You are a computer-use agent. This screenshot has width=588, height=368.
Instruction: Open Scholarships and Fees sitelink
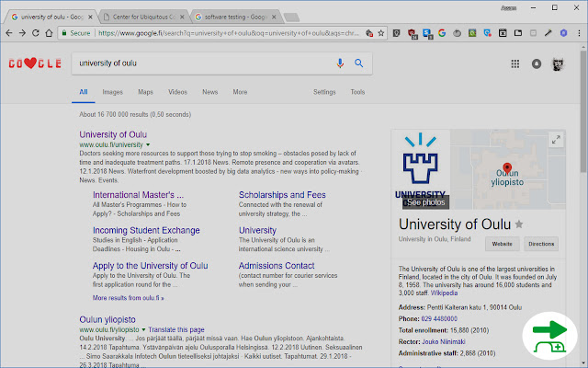pos(282,195)
